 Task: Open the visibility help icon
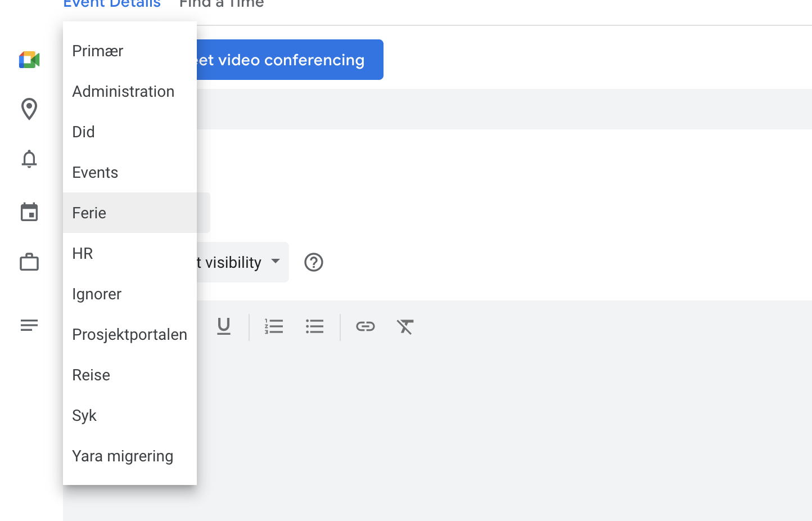coord(314,262)
